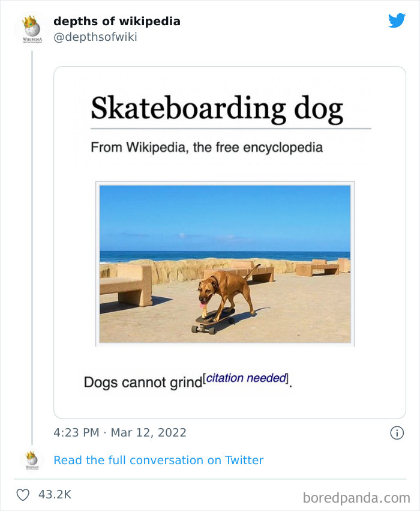Open the citation needed superscript link
This screenshot has height=511, width=420.
point(246,378)
